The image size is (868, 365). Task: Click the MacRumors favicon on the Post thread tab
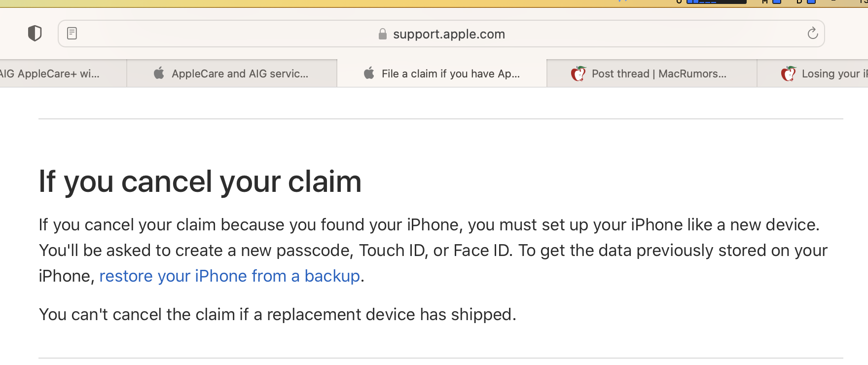pos(579,73)
